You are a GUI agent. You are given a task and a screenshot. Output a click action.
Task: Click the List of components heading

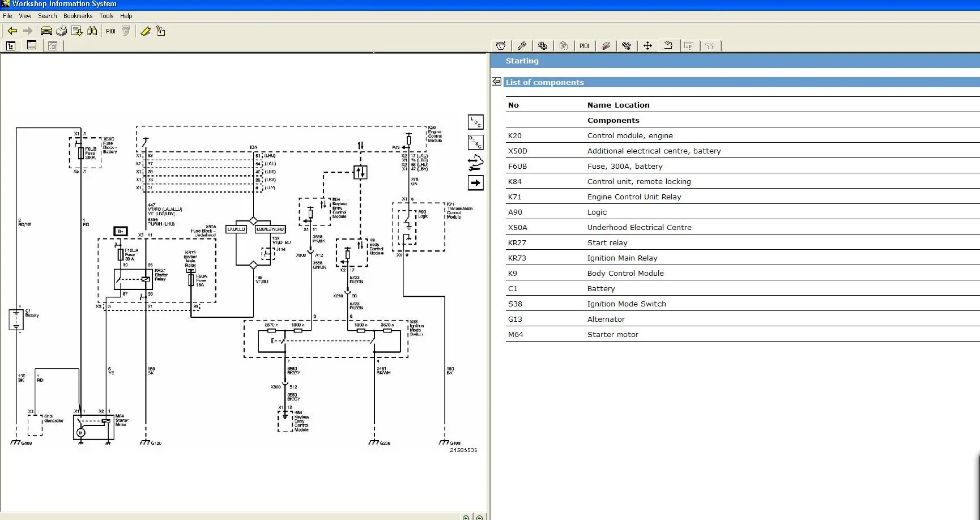coord(545,82)
